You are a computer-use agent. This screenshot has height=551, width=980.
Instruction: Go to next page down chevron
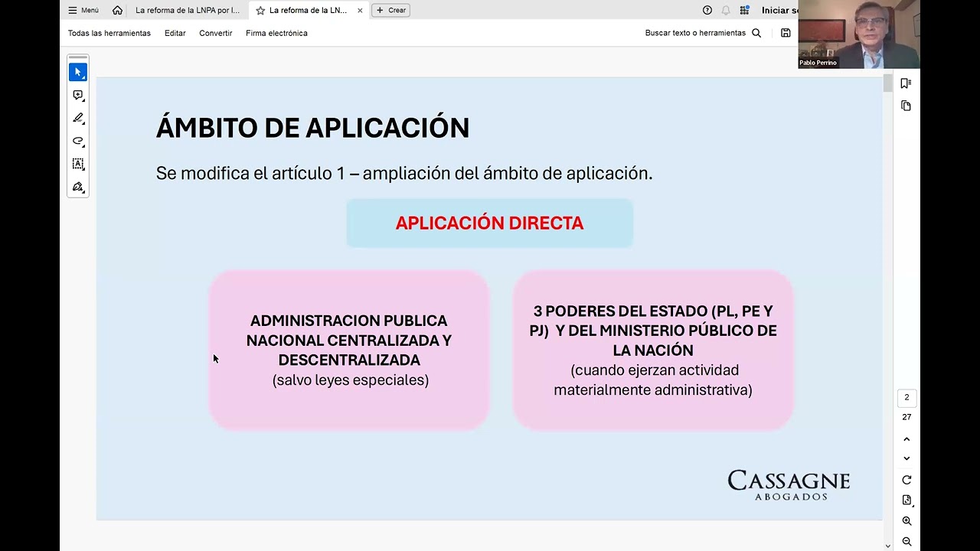906,458
